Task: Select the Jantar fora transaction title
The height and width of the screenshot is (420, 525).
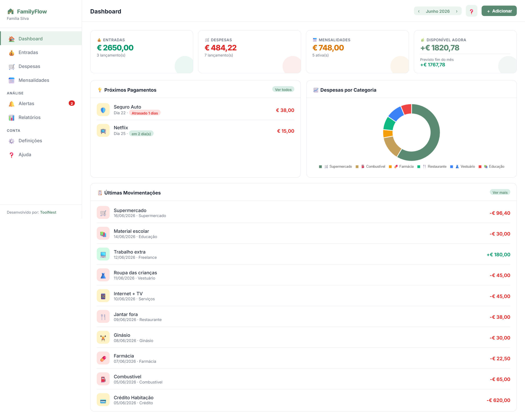Action: tap(126, 314)
